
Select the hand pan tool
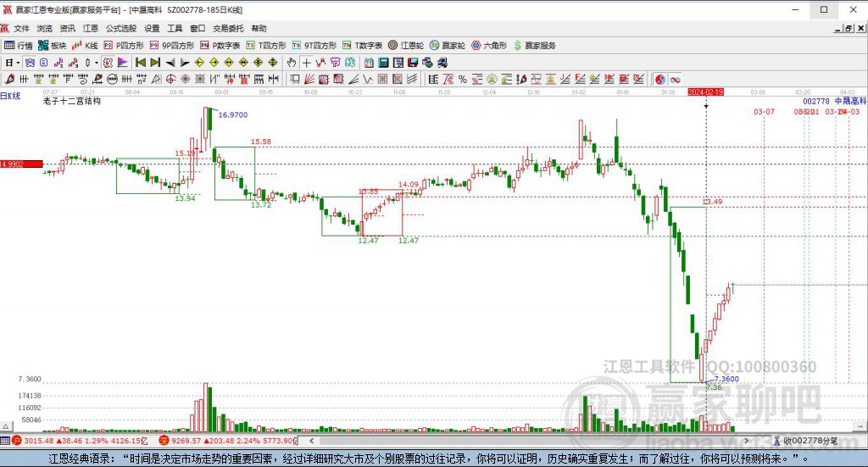pos(292,63)
